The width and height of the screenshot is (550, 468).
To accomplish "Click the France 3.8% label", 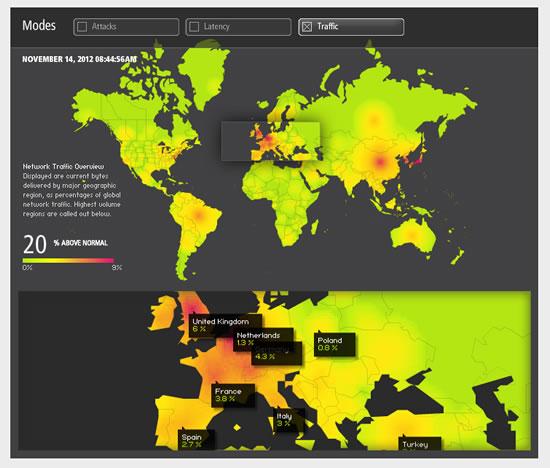I will [x=233, y=395].
